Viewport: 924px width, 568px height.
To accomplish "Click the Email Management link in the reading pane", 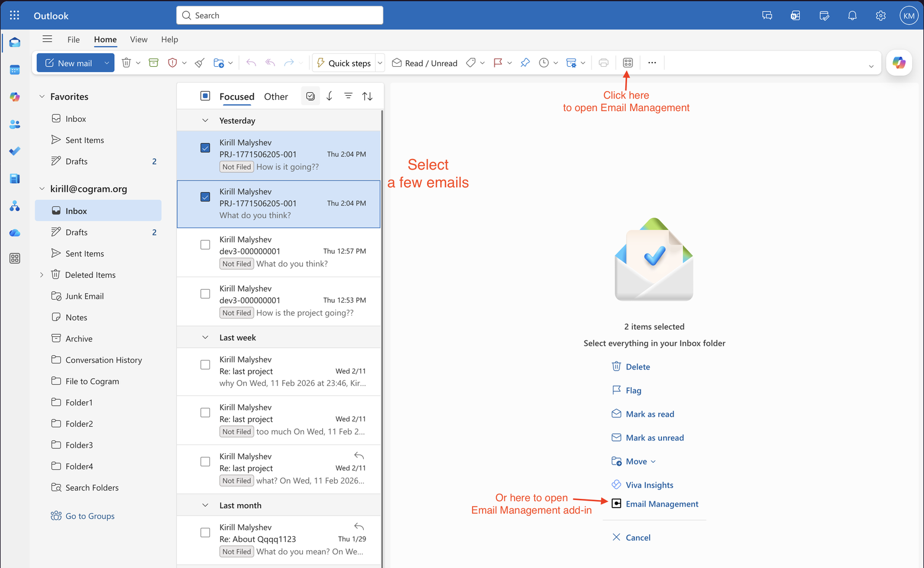I will [654, 504].
